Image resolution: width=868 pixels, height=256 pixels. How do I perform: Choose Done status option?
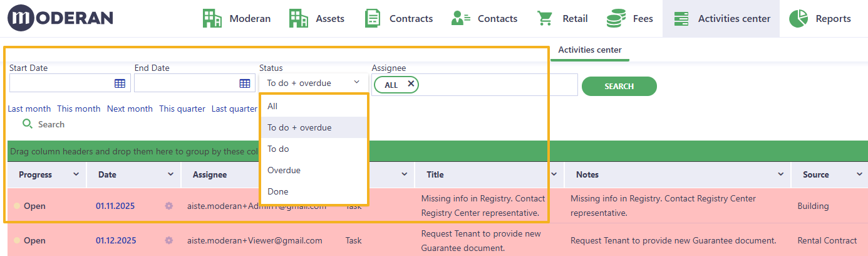coord(314,191)
